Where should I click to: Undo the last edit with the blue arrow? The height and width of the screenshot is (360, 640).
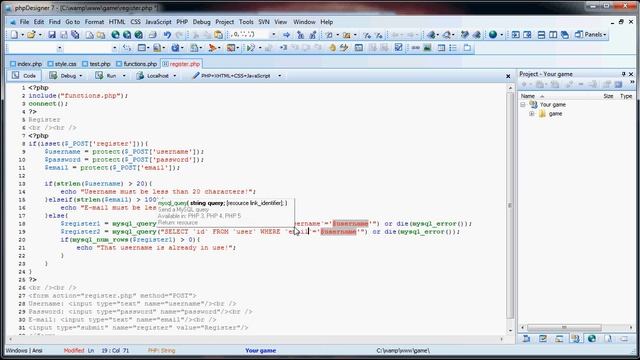coord(167,35)
